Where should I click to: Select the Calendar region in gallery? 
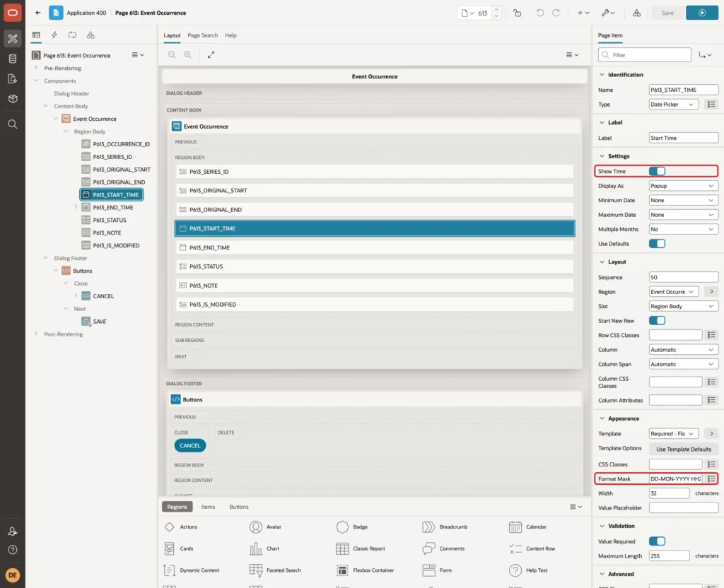(x=527, y=527)
